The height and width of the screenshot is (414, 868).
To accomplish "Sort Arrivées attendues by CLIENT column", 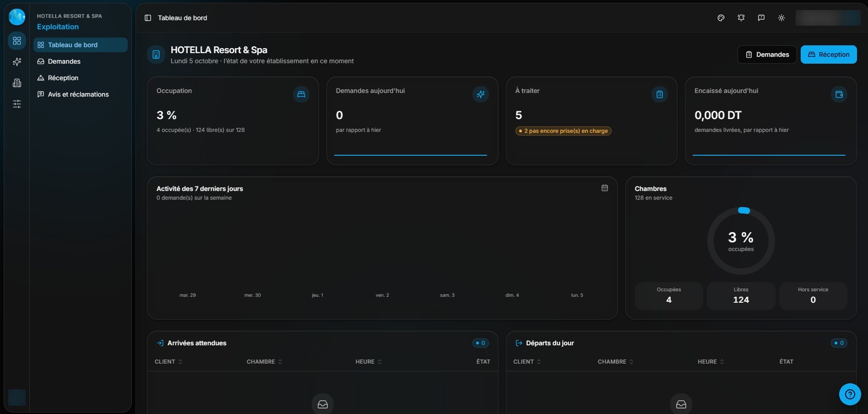I will click(x=168, y=362).
